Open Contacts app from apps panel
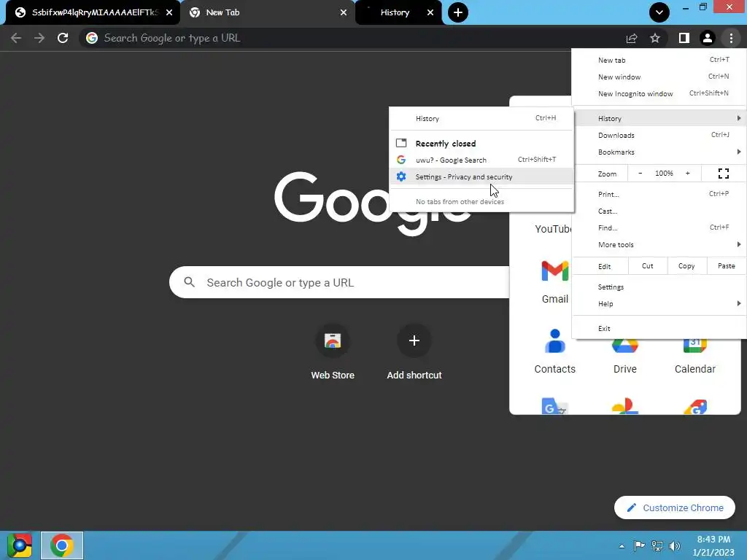The width and height of the screenshot is (747, 560). 555,352
